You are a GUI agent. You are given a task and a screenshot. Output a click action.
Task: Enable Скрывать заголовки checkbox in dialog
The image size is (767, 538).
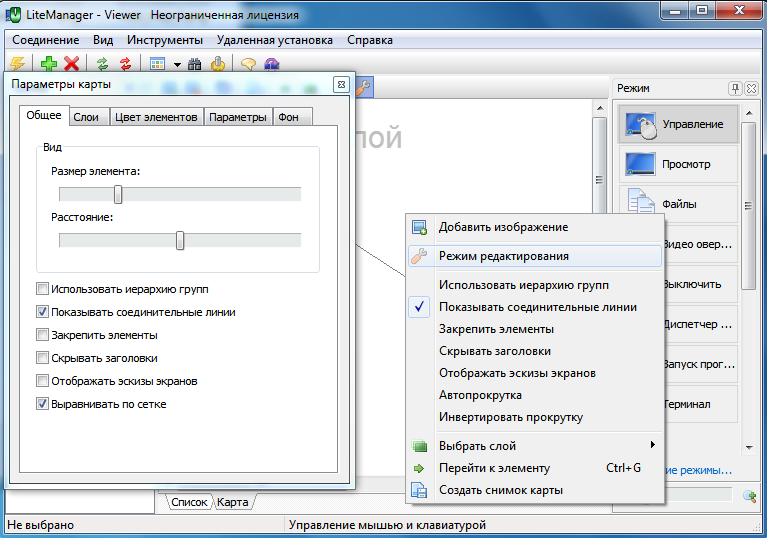click(43, 358)
